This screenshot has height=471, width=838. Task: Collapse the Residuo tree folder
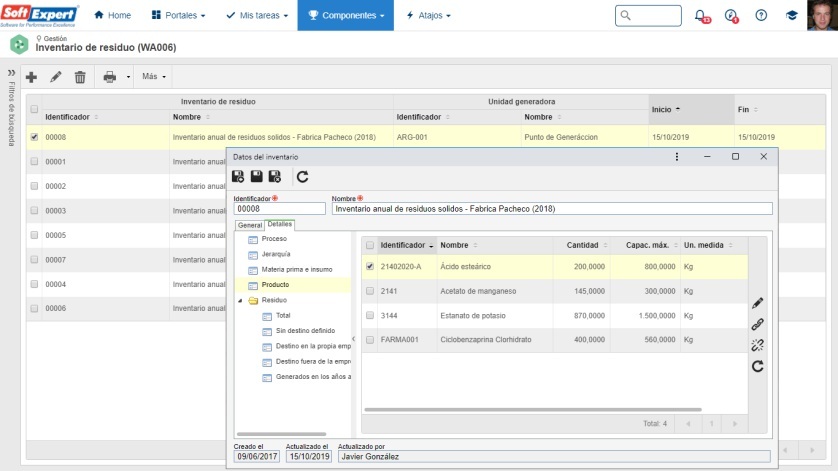pyautogui.click(x=240, y=300)
